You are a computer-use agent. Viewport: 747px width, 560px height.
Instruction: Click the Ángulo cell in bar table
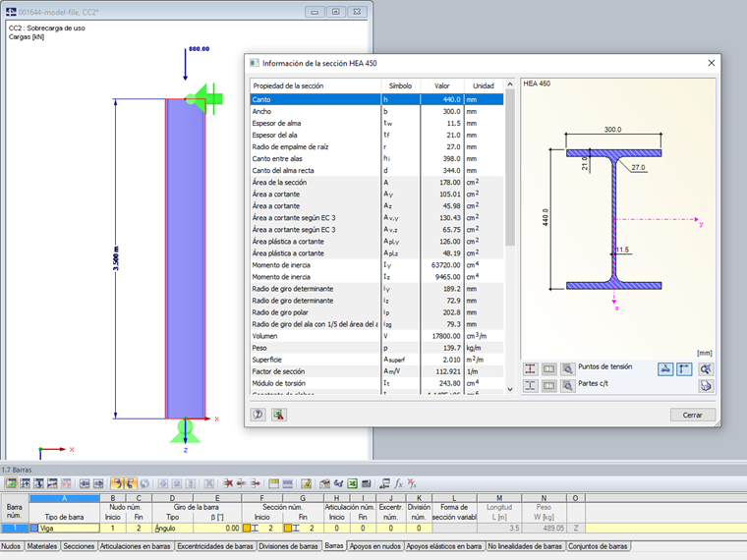(x=173, y=529)
